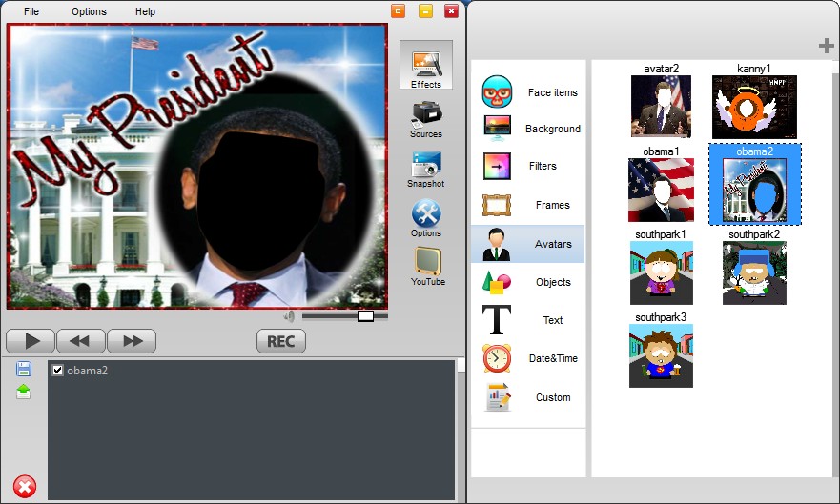Click the Background category label
The height and width of the screenshot is (504, 840).
pos(553,129)
